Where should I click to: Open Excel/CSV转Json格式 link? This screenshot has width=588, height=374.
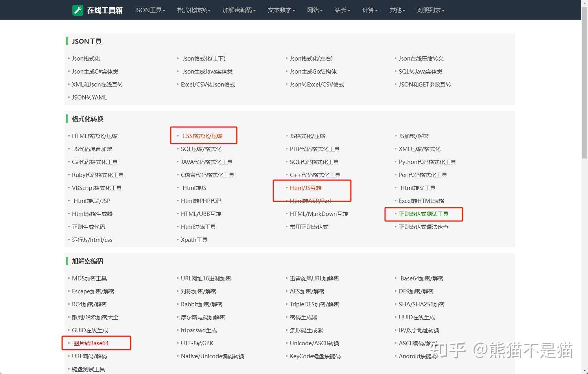click(208, 85)
